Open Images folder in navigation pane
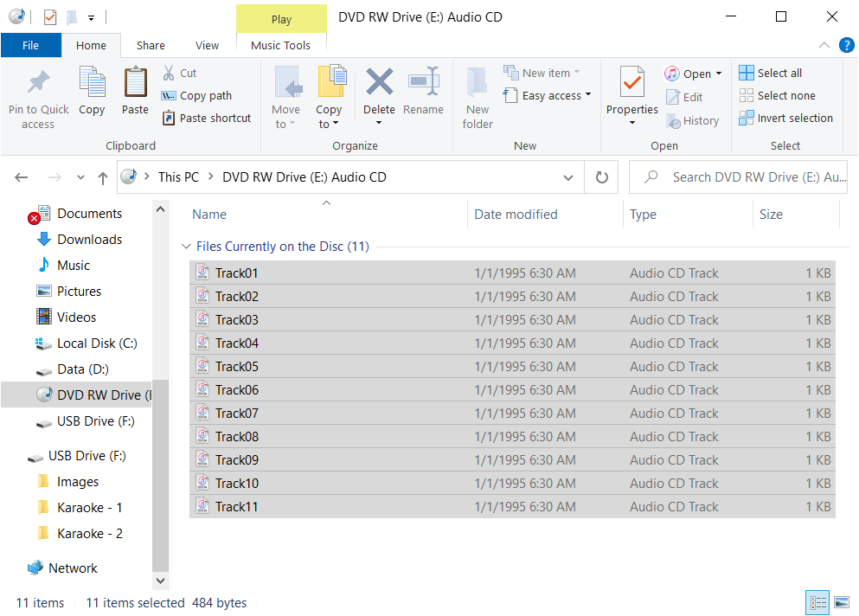Viewport: 859px width, 616px height. (68, 482)
